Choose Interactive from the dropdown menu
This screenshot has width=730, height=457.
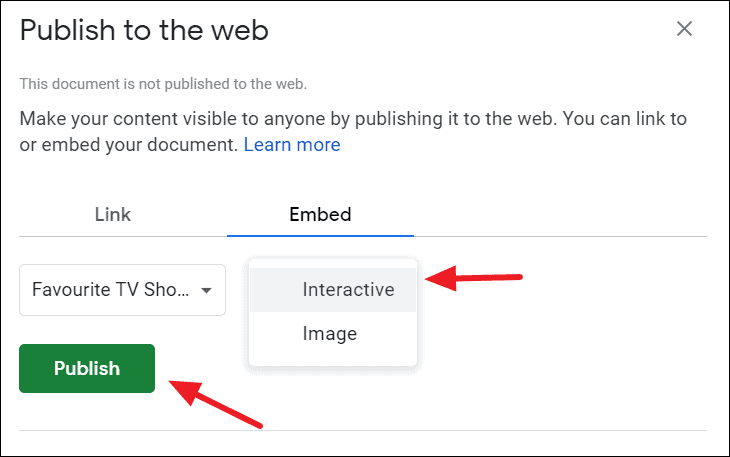[332, 289]
